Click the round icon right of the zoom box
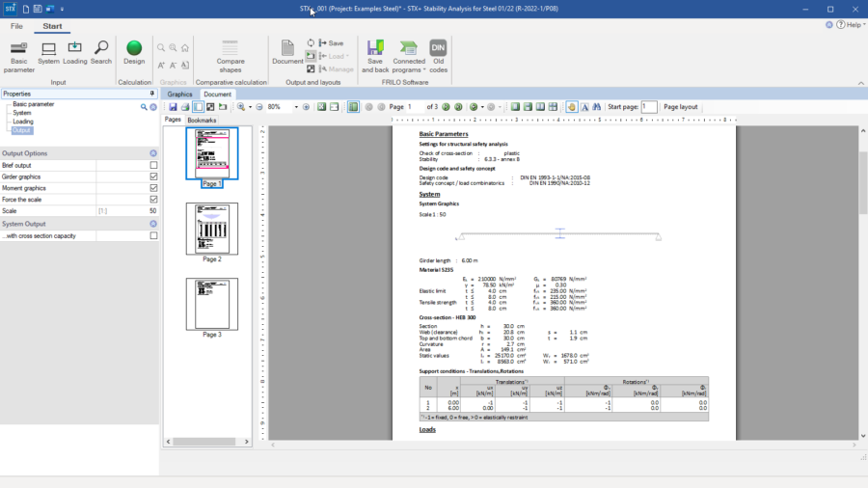 306,107
